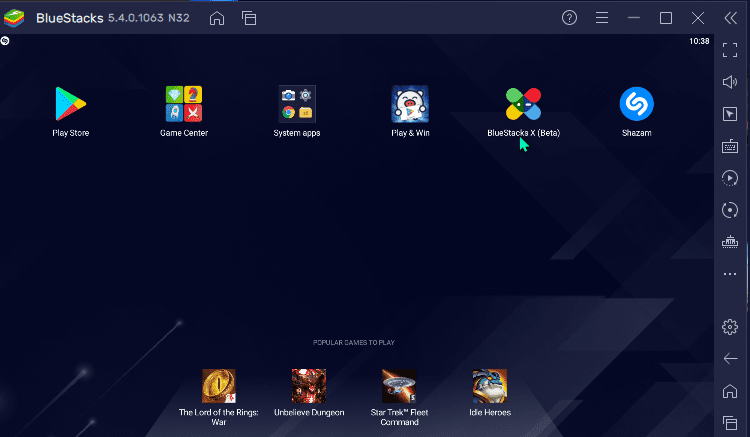Open the Help question mark icon
Screen dimensions: 750x437
[x=569, y=18]
